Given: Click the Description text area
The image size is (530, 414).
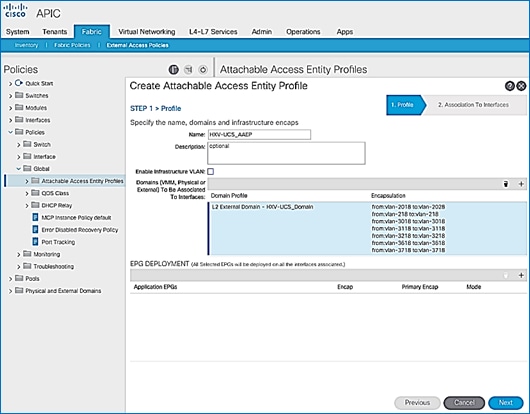Looking at the screenshot, I should click(x=286, y=153).
